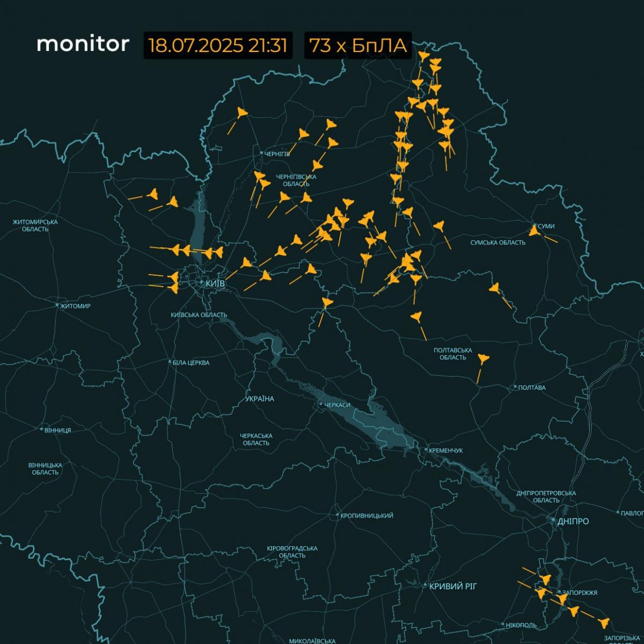The image size is (644, 644).
Task: Click the Кривий Ріг city label
Action: [453, 587]
